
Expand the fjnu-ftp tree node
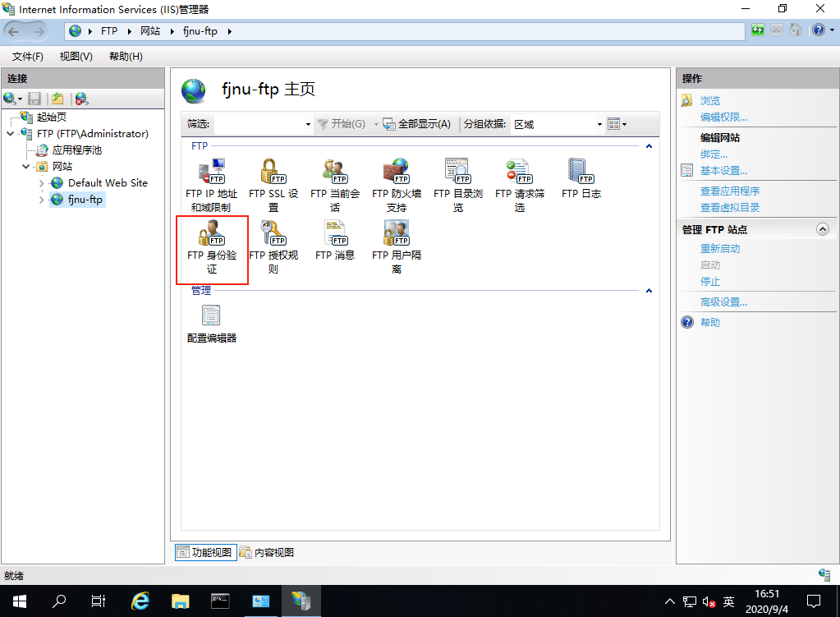(41, 200)
